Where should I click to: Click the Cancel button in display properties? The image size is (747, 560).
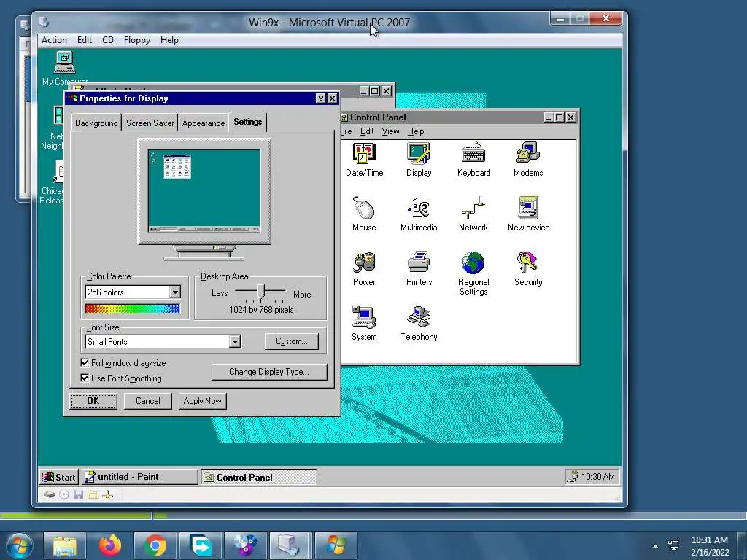pyautogui.click(x=147, y=401)
